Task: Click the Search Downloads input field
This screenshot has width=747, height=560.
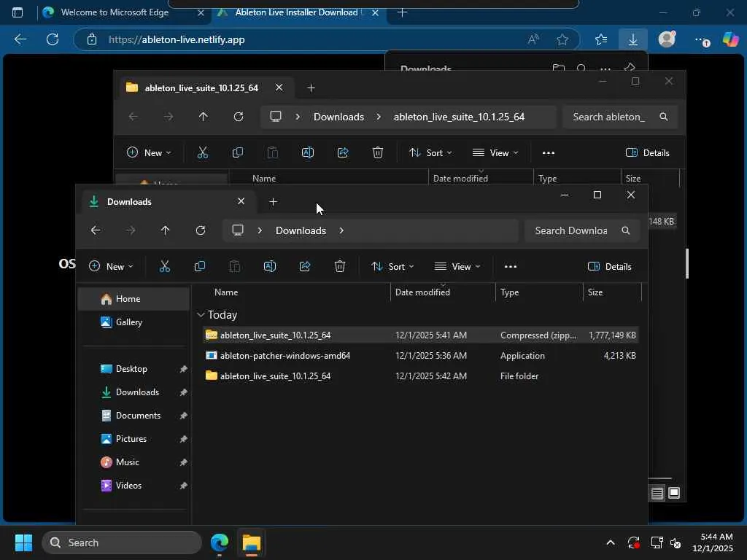Action: point(571,230)
